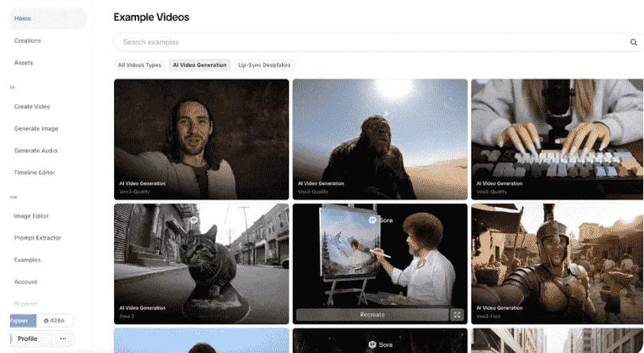This screenshot has width=644, height=353.
Task: Open Generate Image tool
Action: pos(36,128)
